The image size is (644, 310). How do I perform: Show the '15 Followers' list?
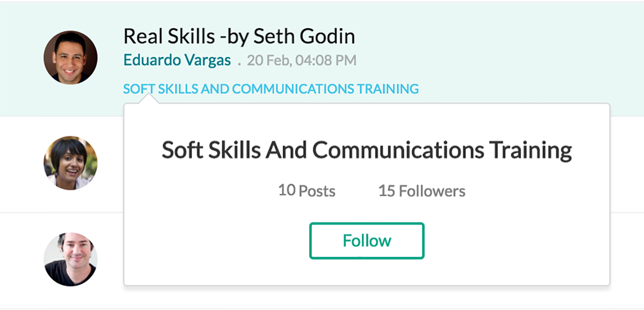(x=421, y=191)
